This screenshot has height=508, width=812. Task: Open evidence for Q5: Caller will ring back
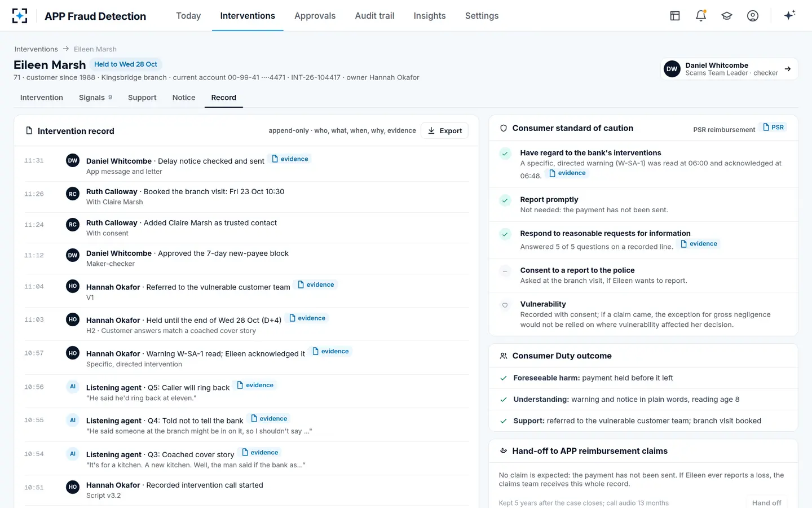[255, 386]
